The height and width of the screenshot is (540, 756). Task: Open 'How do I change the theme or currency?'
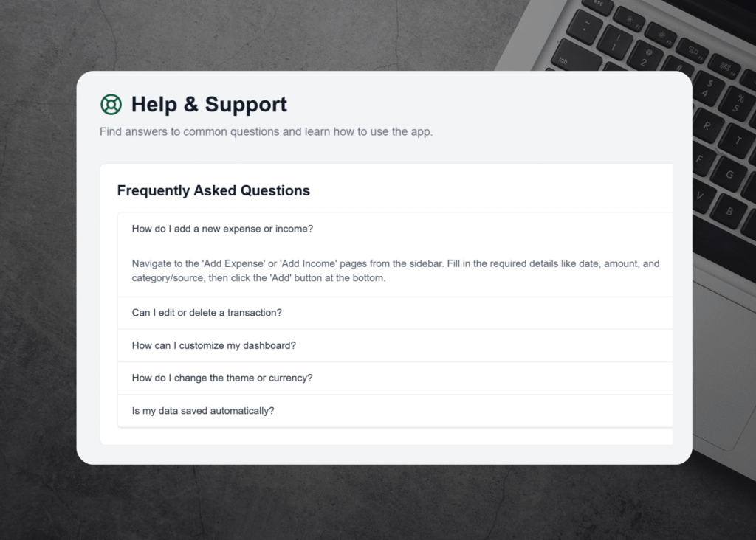(x=222, y=378)
